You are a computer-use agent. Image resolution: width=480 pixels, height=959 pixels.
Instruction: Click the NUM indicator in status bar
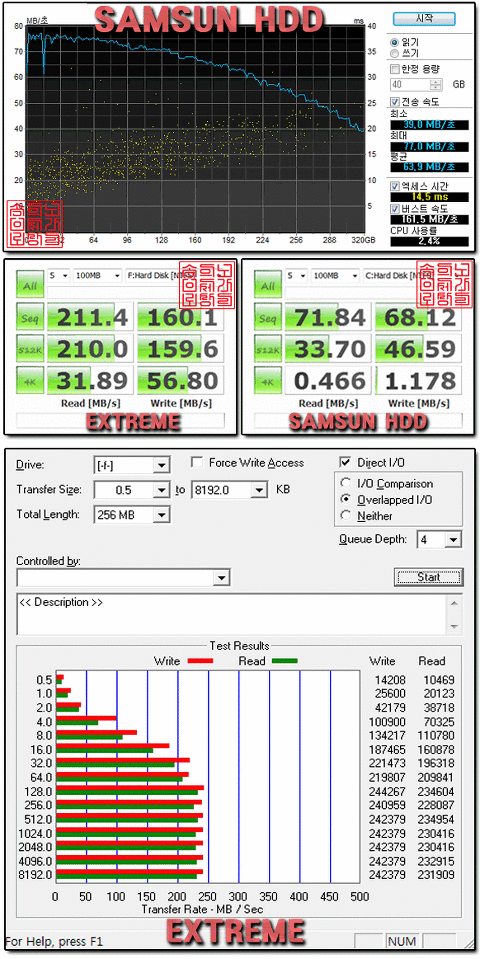[401, 942]
